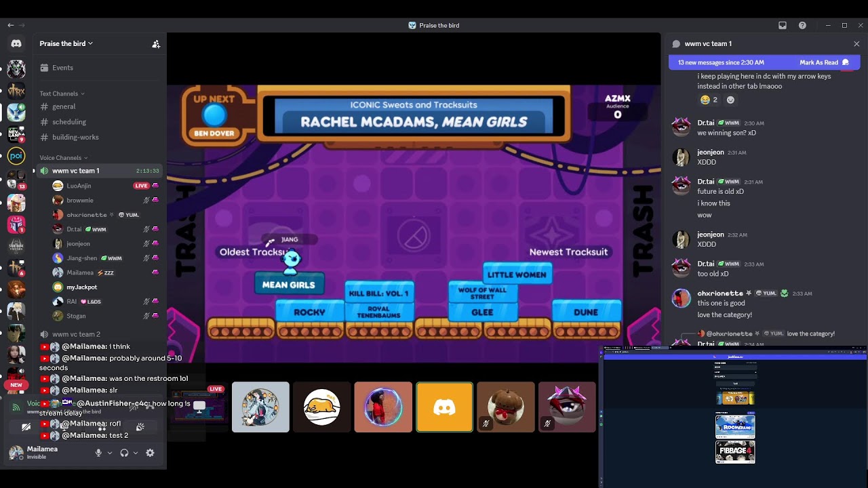The width and height of the screenshot is (868, 488).
Task: Click the voice connection signal icon
Action: [16, 407]
